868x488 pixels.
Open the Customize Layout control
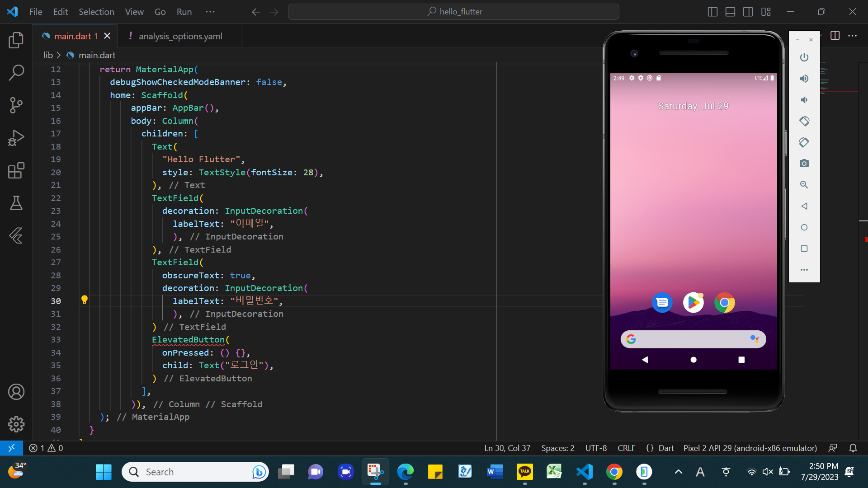click(x=766, y=12)
